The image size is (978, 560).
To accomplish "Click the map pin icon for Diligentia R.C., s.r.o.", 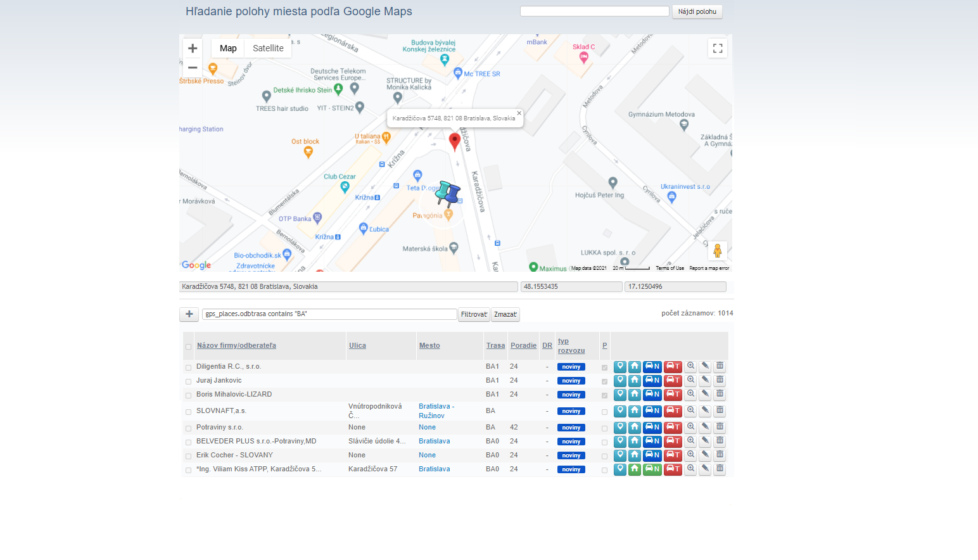I will (620, 367).
